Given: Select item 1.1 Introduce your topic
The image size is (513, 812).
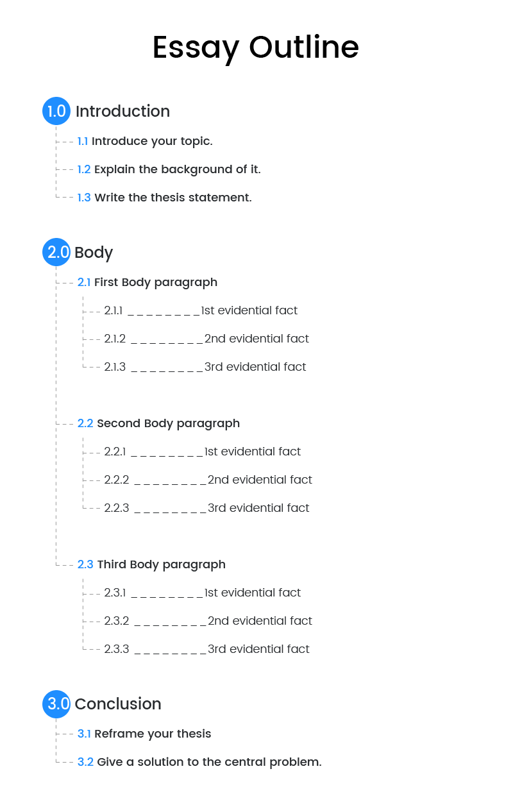Looking at the screenshot, I should click(145, 141).
